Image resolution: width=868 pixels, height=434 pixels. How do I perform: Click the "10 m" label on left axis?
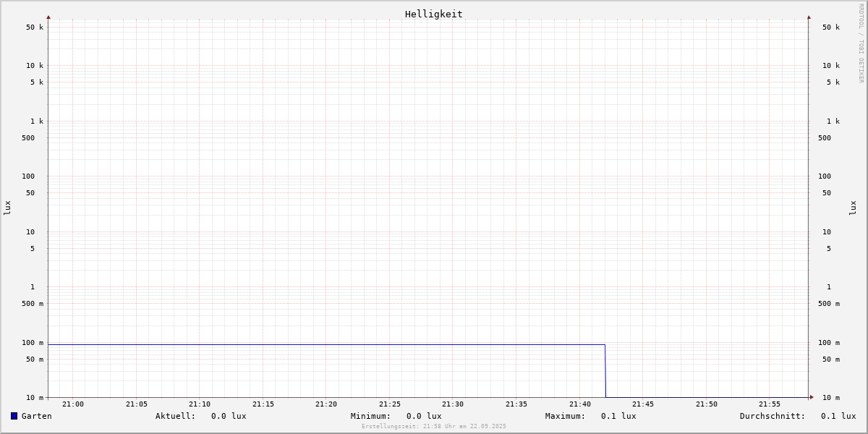[x=35, y=398]
